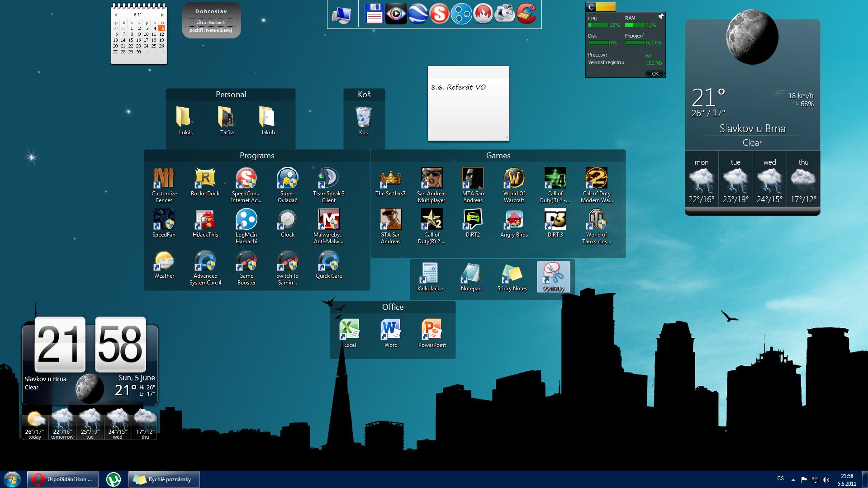This screenshot has height=488, width=868.
Task: Switch to Opera Uspořádání ikon taskbar window
Action: pos(62,479)
